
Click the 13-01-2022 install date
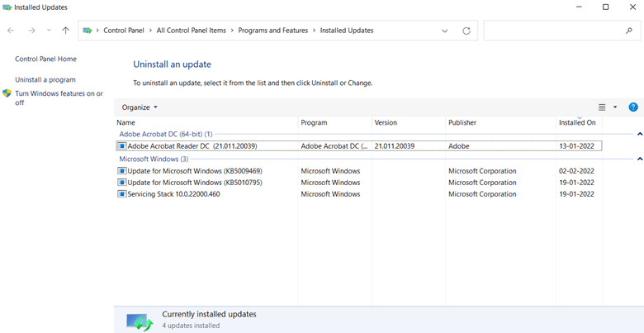point(576,146)
